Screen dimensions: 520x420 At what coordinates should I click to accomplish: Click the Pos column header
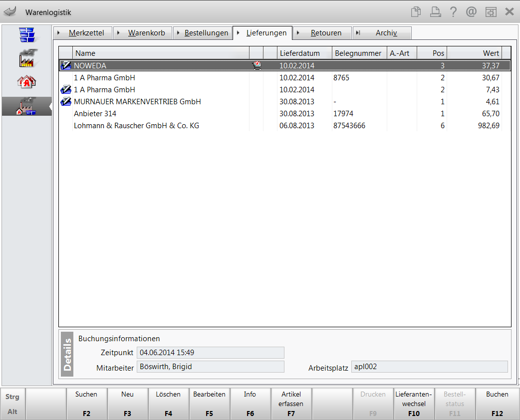point(432,53)
